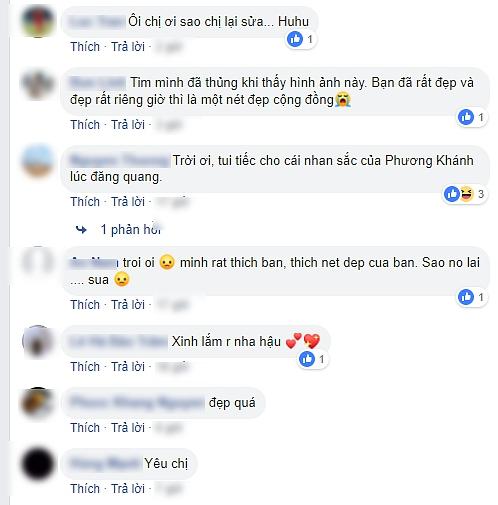Click blurred commenter name before 'Xinh lắm'
This screenshot has height=505, width=498.
pyautogui.click(x=118, y=342)
